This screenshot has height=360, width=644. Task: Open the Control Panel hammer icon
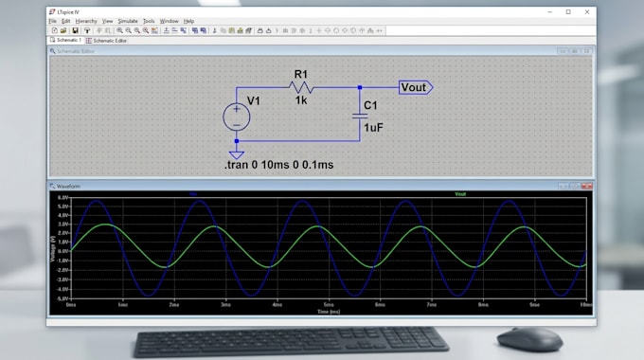[x=87, y=30]
